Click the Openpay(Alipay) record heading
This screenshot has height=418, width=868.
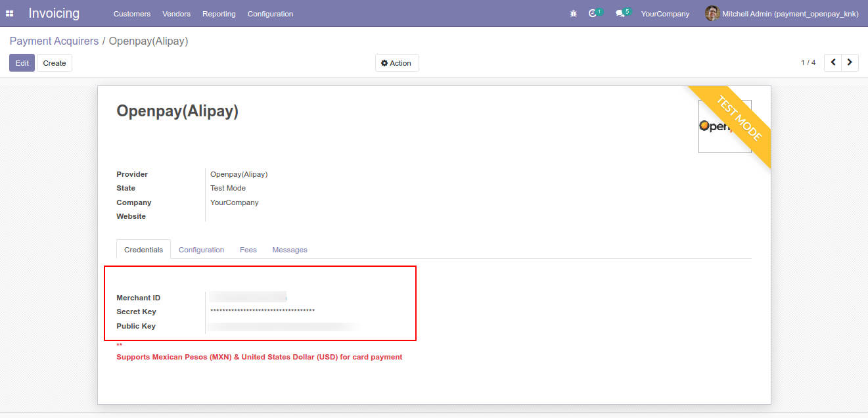(x=177, y=111)
